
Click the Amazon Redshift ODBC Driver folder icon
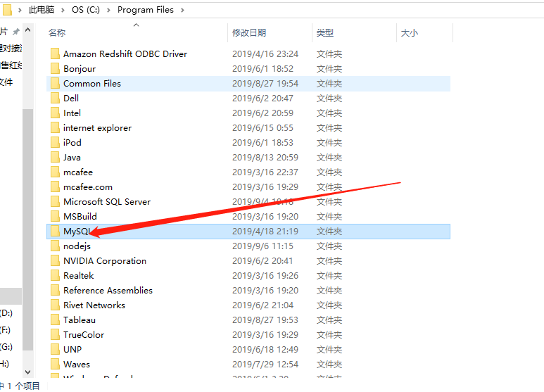(x=55, y=53)
